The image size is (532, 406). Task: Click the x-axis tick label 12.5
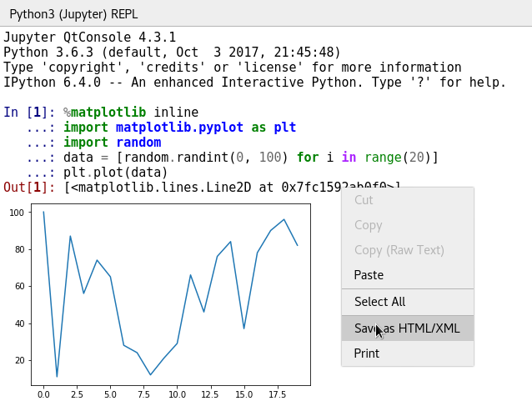pos(210,394)
